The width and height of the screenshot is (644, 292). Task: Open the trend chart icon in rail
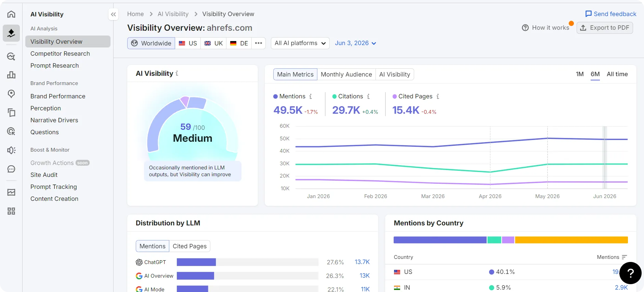click(x=11, y=192)
